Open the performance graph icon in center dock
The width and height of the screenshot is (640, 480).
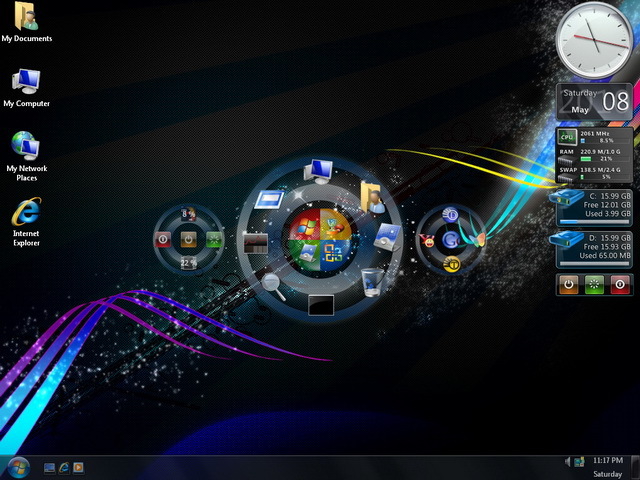[256, 244]
